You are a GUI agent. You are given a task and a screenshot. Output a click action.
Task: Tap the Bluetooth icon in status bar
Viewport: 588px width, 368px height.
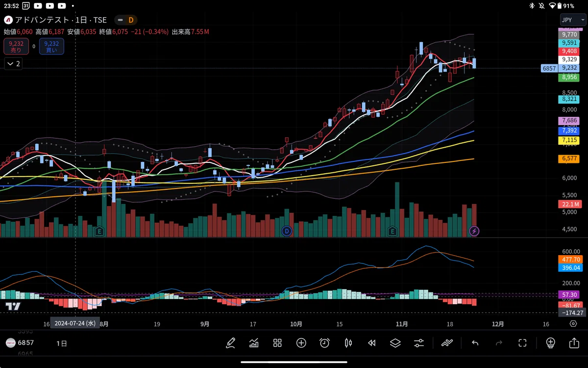coord(532,6)
